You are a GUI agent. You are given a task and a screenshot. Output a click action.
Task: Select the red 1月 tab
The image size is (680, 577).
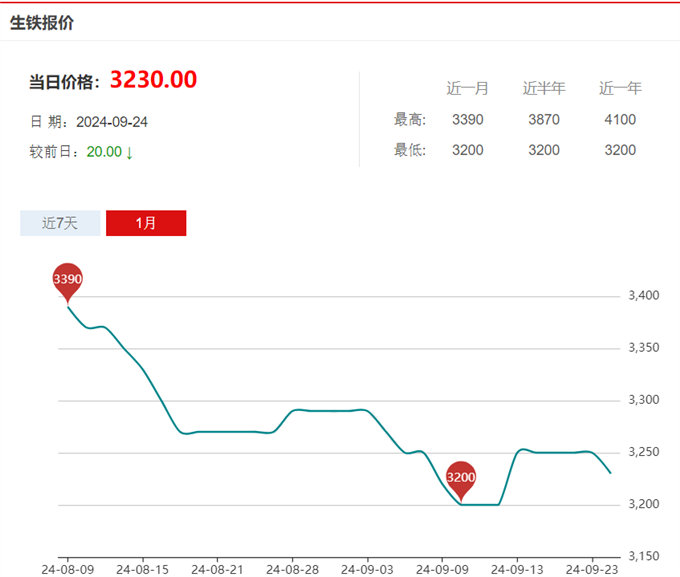(146, 223)
